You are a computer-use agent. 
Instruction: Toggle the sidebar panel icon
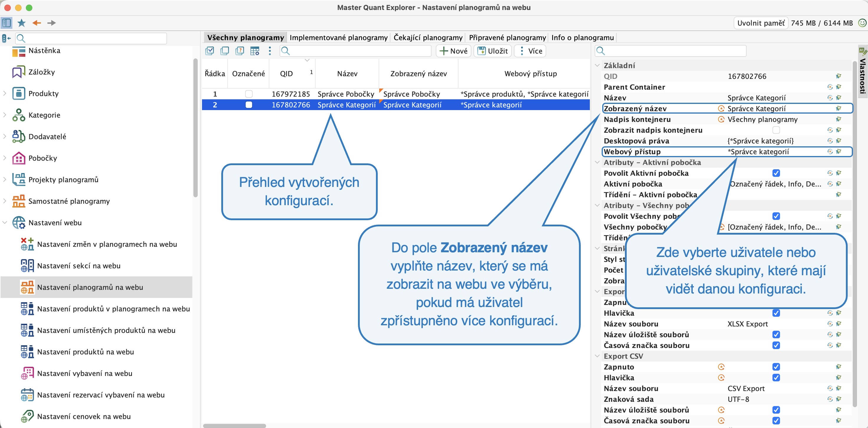click(x=6, y=23)
